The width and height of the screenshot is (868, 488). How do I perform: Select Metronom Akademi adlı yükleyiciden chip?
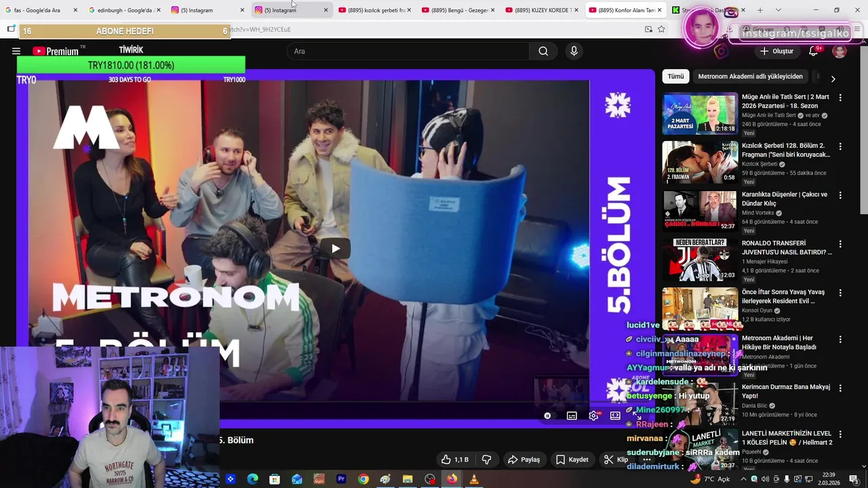[750, 77]
